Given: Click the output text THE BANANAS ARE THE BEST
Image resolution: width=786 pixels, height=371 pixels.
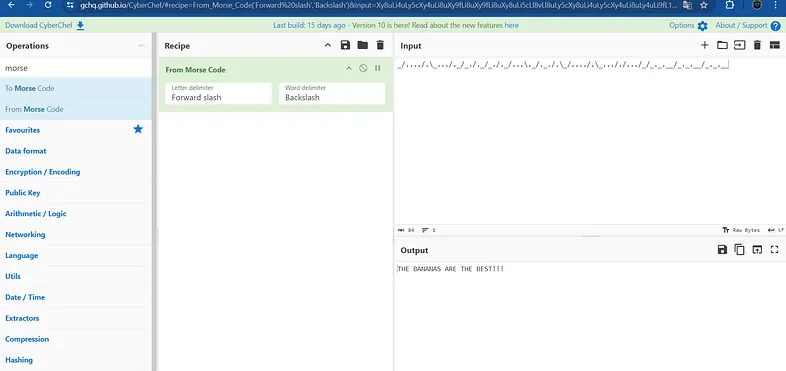Looking at the screenshot, I should point(451,269).
